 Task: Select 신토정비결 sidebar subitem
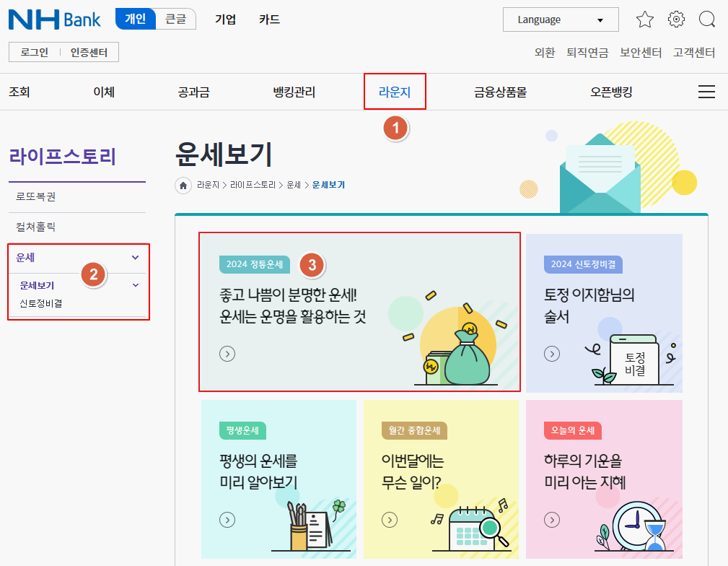tap(41, 303)
